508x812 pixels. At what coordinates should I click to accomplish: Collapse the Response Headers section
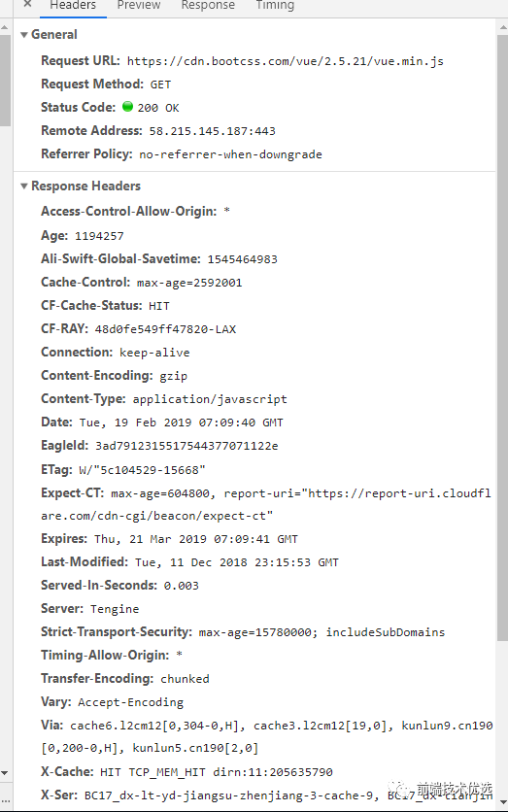pos(24,186)
